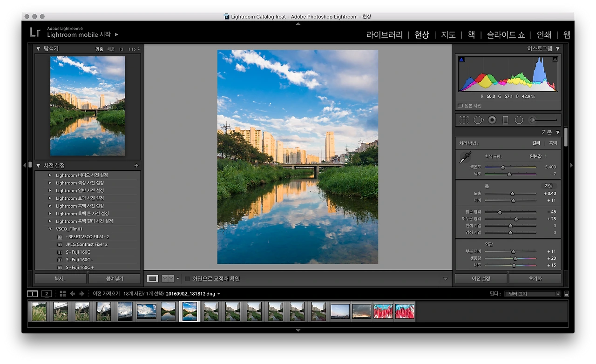This screenshot has width=596, height=364.
Task: Expand Lightroom 색상 사전 설정 folder
Action: tap(50, 183)
